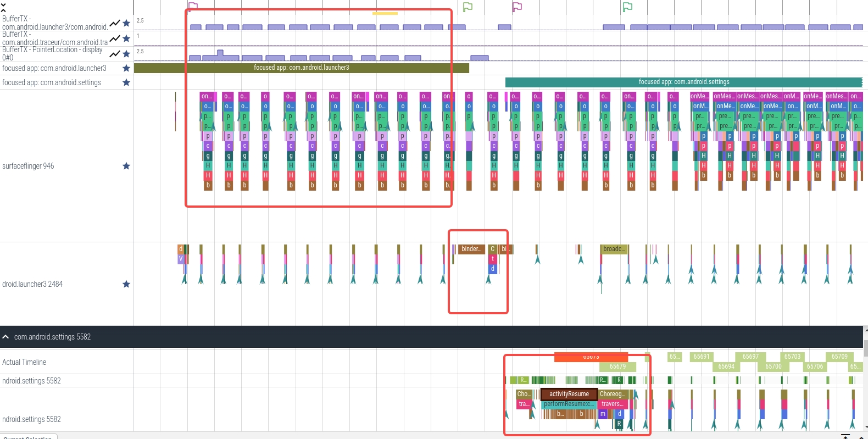Pin the droid.launcher3 2484 track
This screenshot has height=439, width=868.
point(126,284)
